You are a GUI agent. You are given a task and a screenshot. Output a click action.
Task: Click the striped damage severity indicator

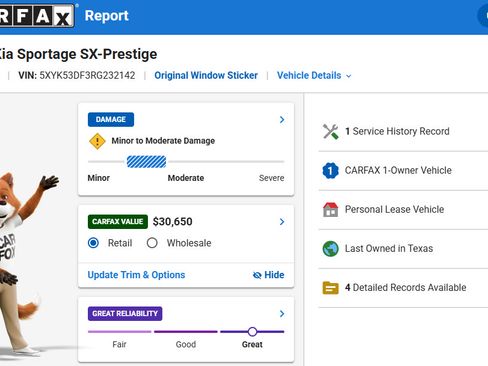click(146, 162)
